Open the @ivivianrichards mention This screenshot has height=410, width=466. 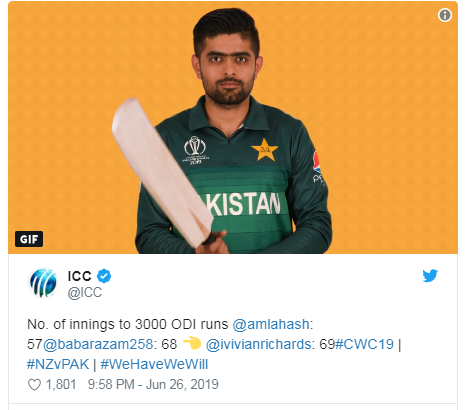[x=258, y=344]
